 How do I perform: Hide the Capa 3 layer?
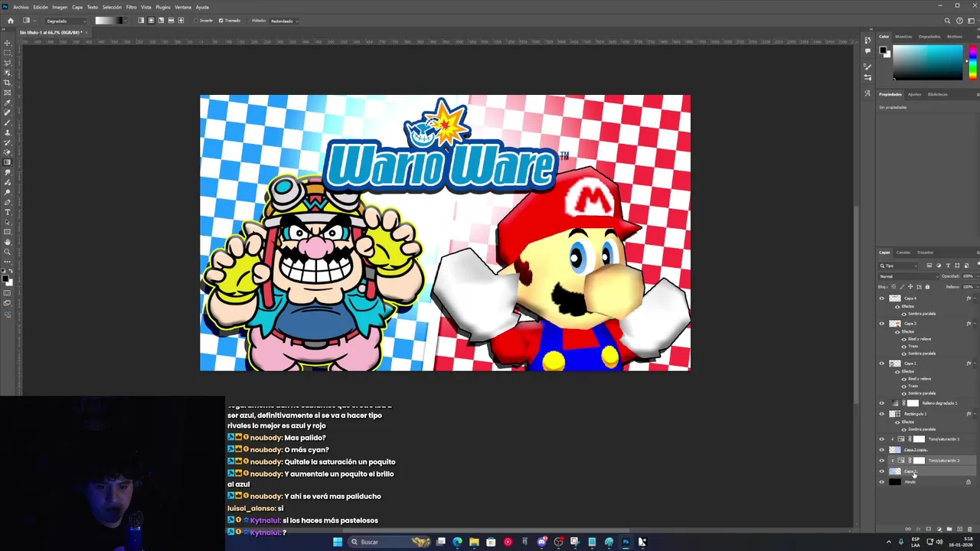(x=881, y=324)
